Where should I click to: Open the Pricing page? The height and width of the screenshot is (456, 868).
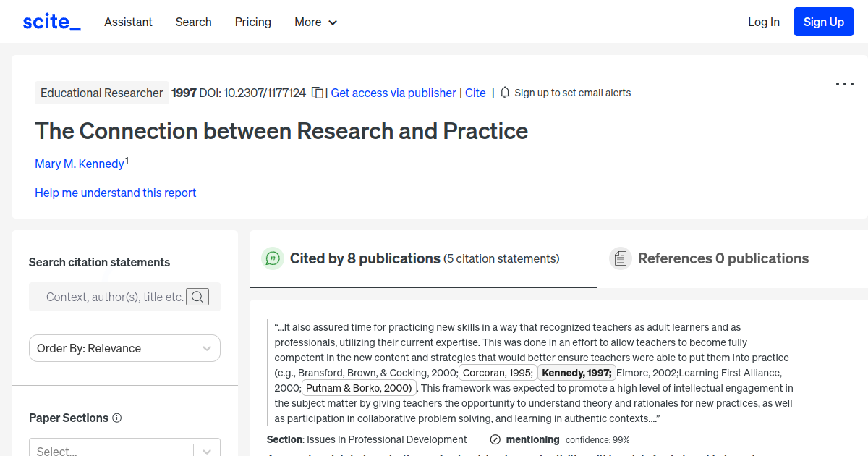click(252, 22)
